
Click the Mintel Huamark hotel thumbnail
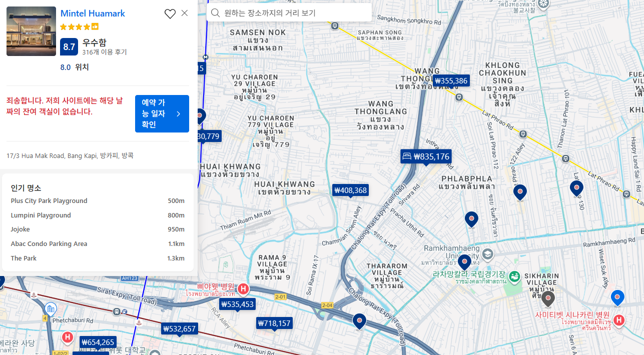pyautogui.click(x=31, y=31)
